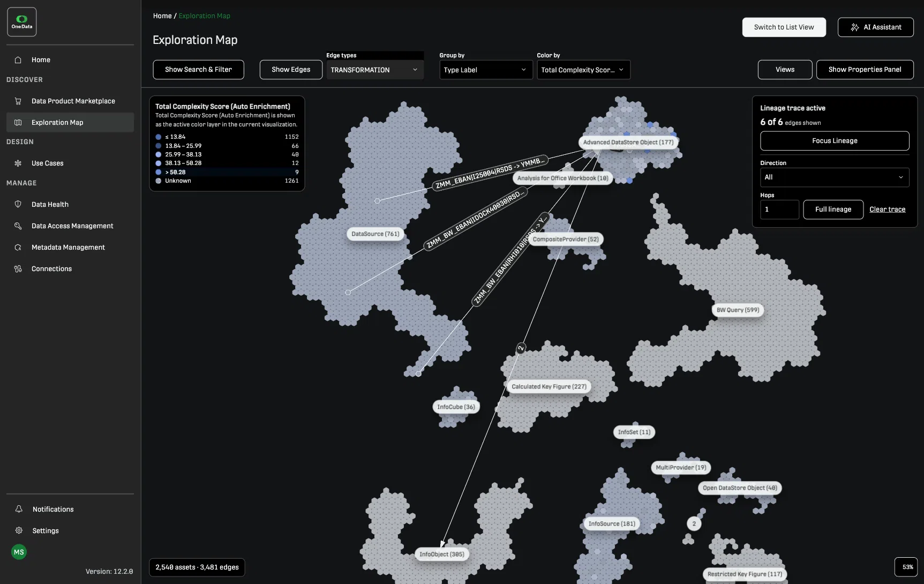Click the 53% zoom level indicator
The height and width of the screenshot is (584, 924).
(907, 567)
